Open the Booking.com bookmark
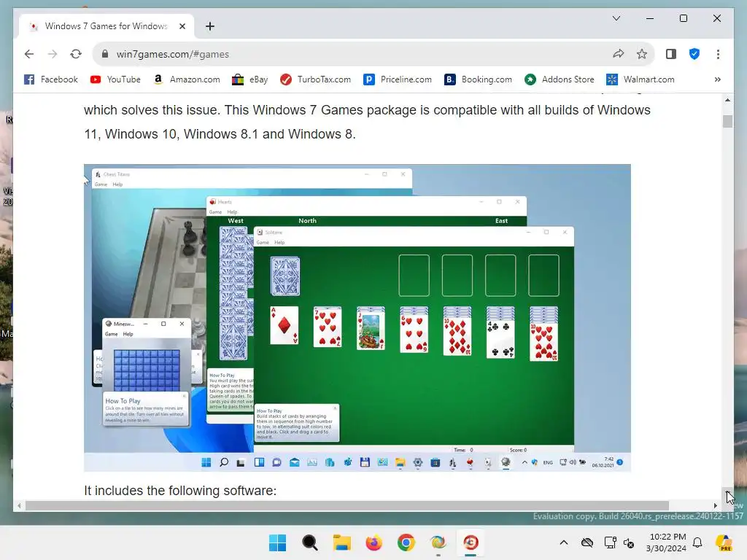The width and height of the screenshot is (747, 560). click(478, 79)
